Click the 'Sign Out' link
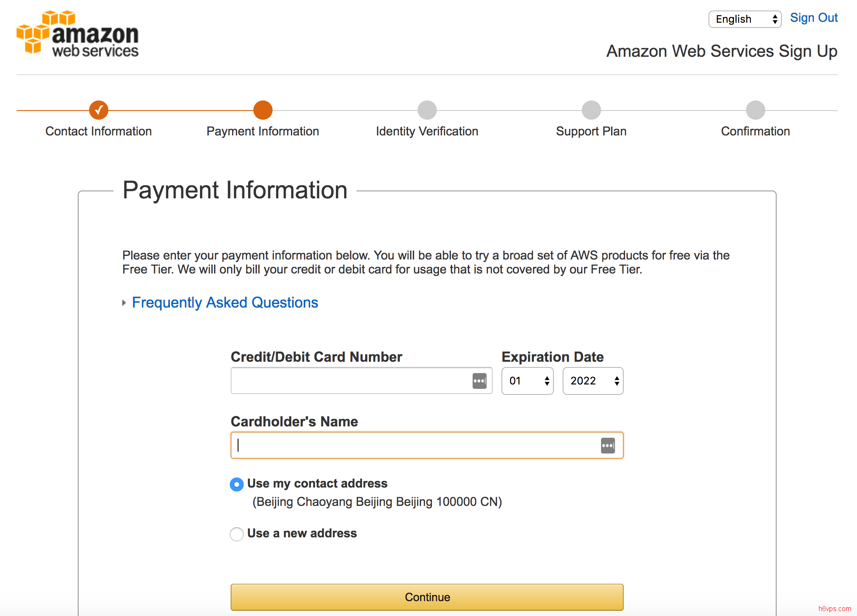 tap(814, 19)
